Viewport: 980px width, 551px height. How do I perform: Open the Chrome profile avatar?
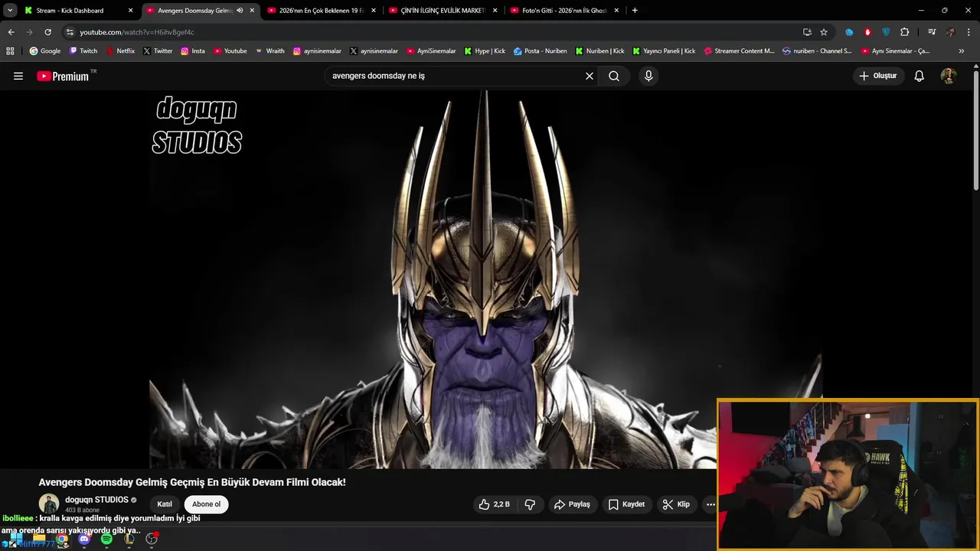950,32
